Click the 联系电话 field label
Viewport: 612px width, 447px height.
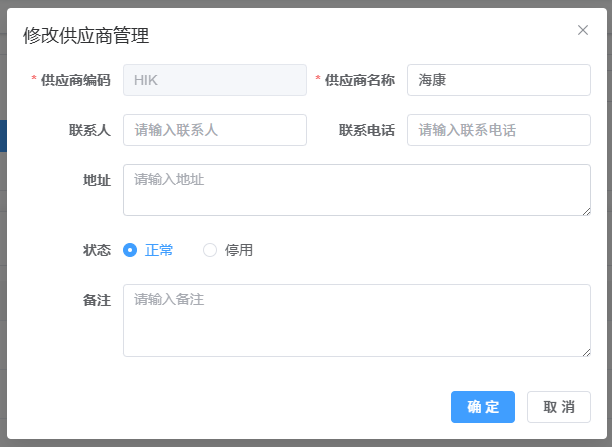click(366, 130)
